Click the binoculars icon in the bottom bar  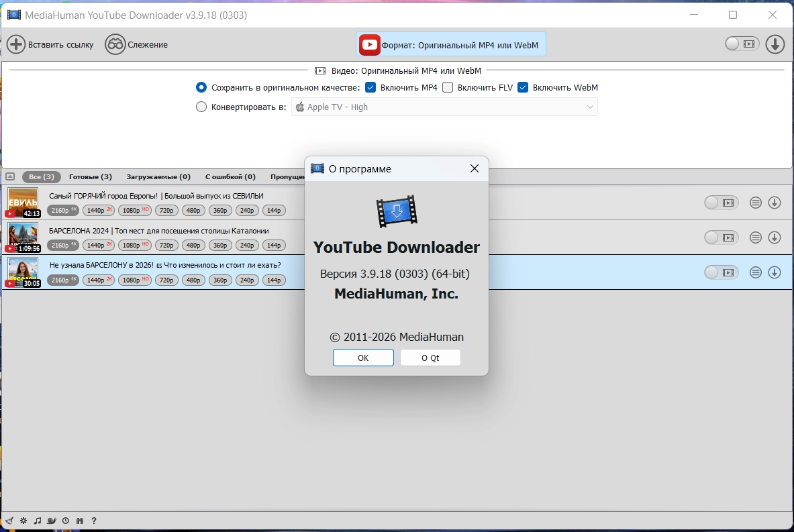click(79, 521)
